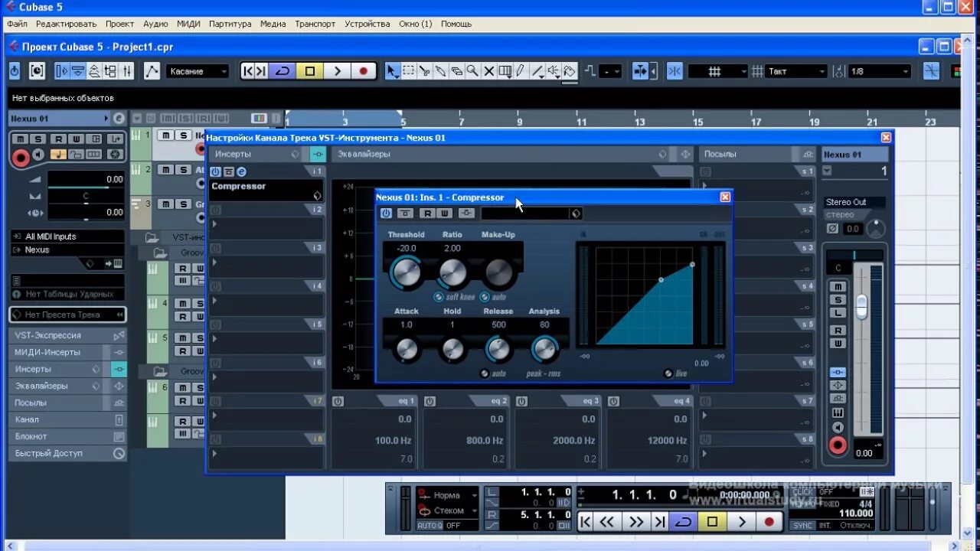The image size is (980, 551).
Task: Open the Файл menu
Action: [17, 24]
